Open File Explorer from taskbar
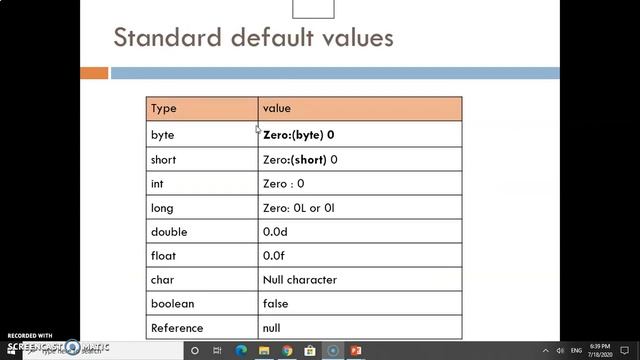This screenshot has height=360, width=640. tap(264, 351)
